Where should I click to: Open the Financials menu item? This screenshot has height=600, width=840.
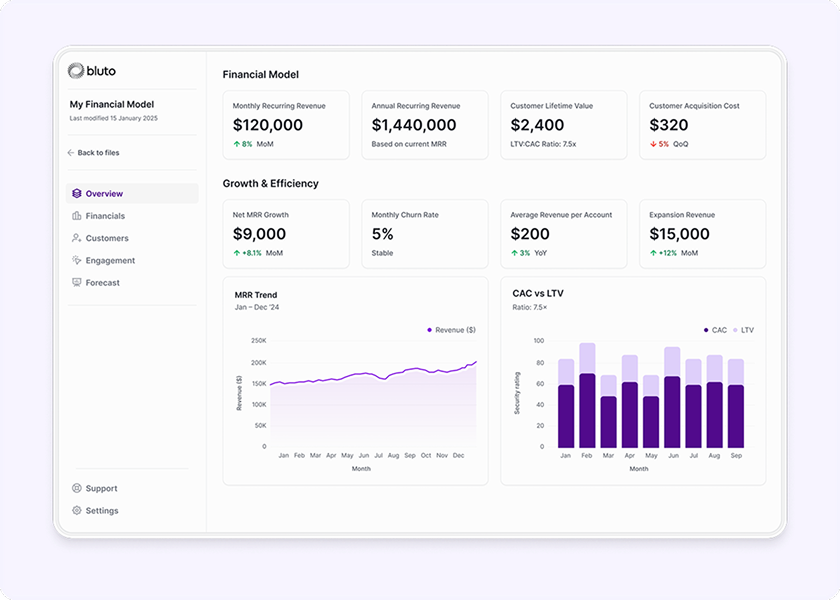point(105,216)
